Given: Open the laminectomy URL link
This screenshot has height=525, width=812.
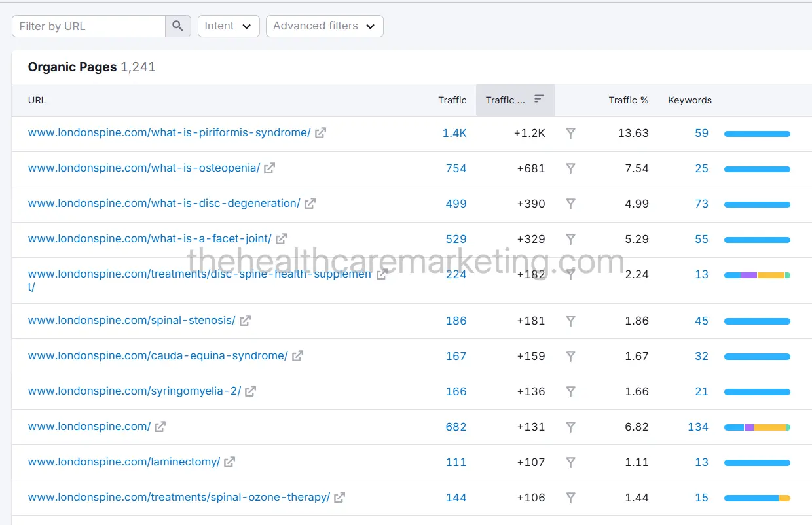Looking at the screenshot, I should coord(123,462).
